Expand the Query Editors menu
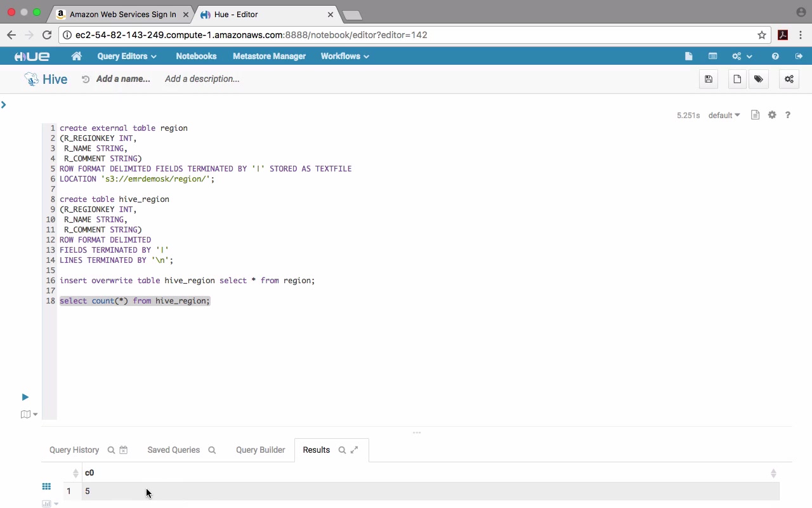This screenshot has height=508, width=812. pyautogui.click(x=127, y=56)
